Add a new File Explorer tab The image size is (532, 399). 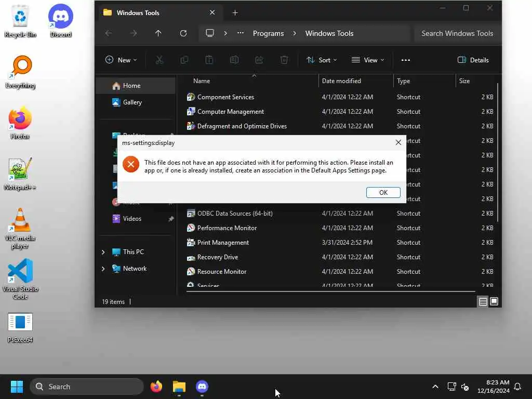pos(235,13)
